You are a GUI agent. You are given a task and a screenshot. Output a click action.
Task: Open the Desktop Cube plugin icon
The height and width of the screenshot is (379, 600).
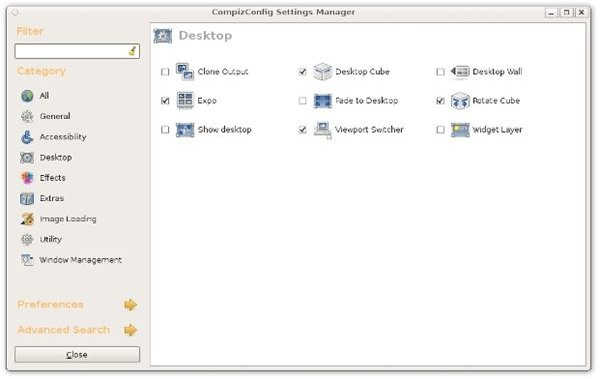click(323, 72)
